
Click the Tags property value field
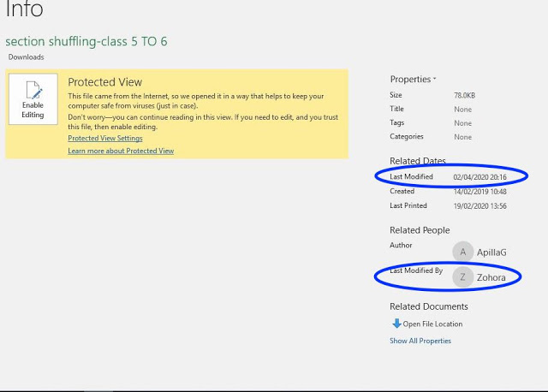pos(462,123)
